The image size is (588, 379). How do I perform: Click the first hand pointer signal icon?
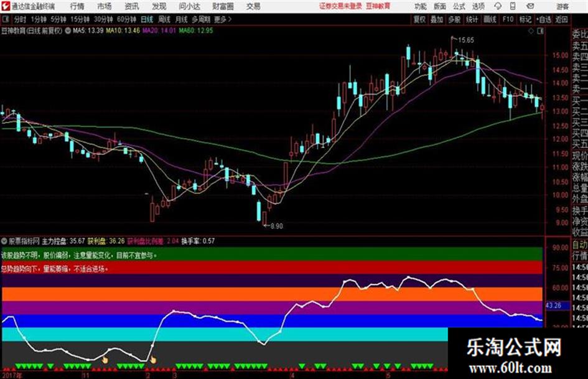tap(105, 360)
